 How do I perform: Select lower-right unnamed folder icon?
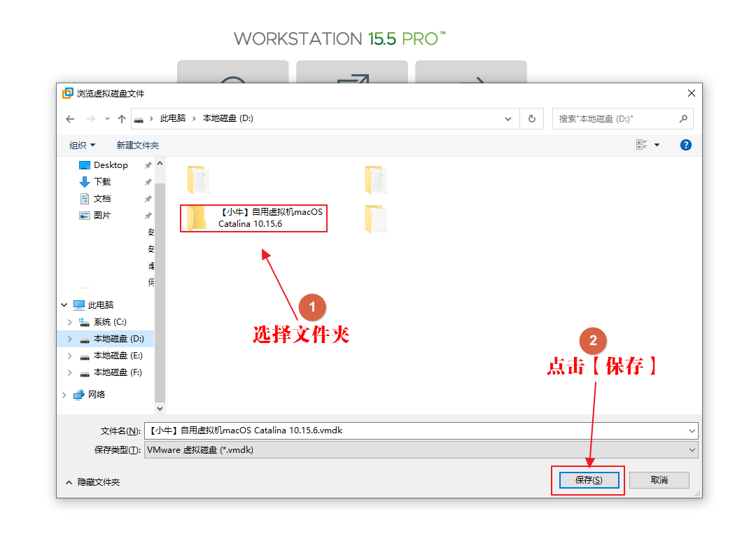point(376,220)
